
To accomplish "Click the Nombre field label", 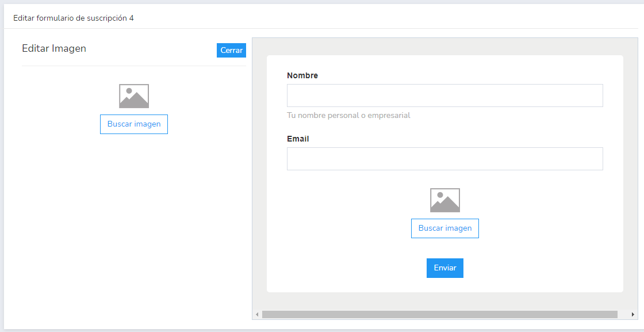I will pyautogui.click(x=302, y=75).
